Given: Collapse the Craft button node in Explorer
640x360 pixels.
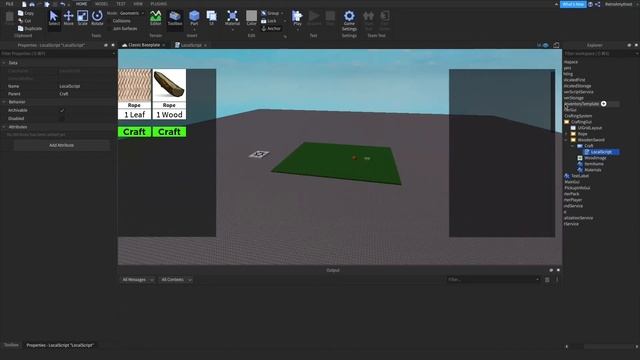Looking at the screenshot, I should click(573, 146).
